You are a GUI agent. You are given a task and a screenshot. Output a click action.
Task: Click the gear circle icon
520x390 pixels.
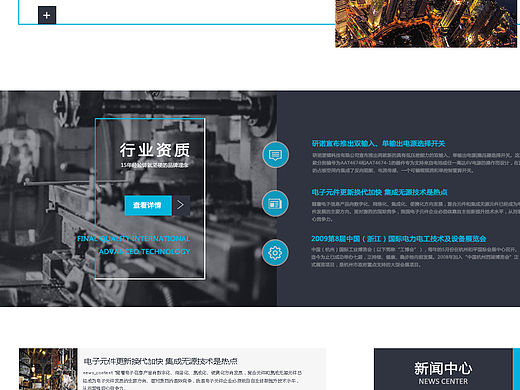pos(275,253)
